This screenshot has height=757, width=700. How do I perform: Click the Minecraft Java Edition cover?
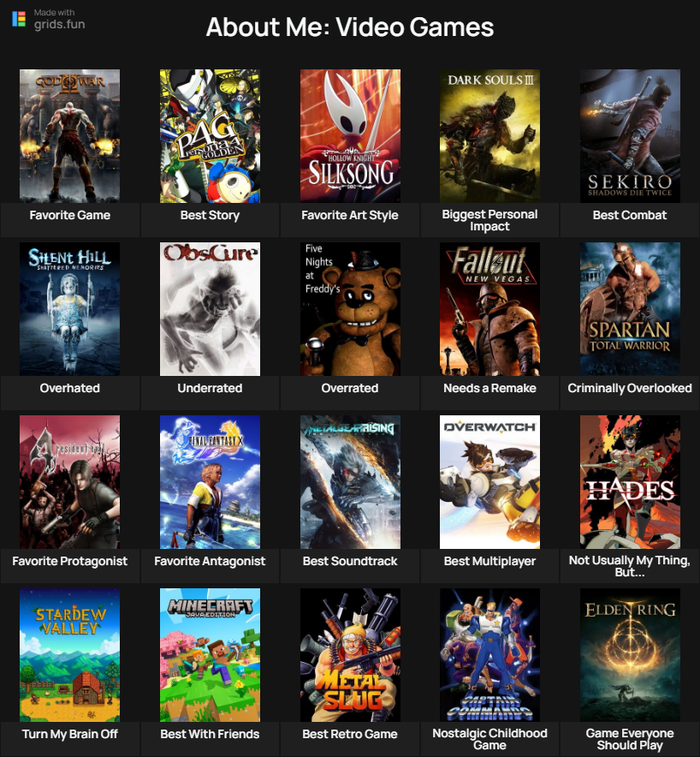click(x=210, y=654)
